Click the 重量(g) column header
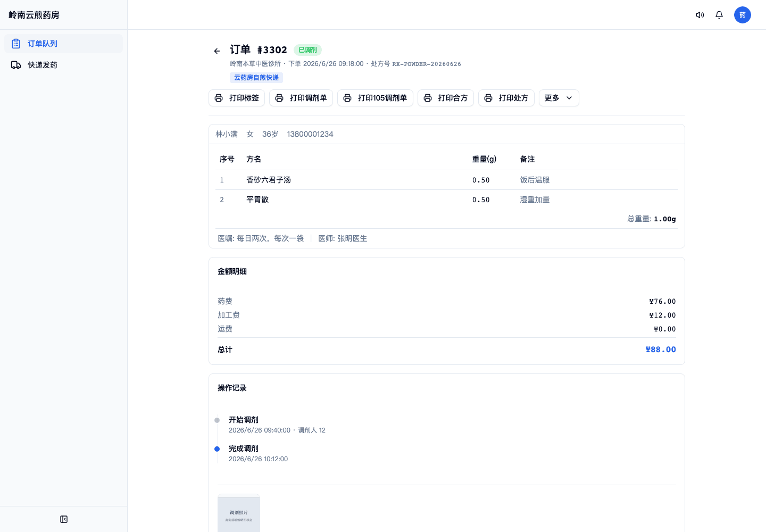 [484, 159]
